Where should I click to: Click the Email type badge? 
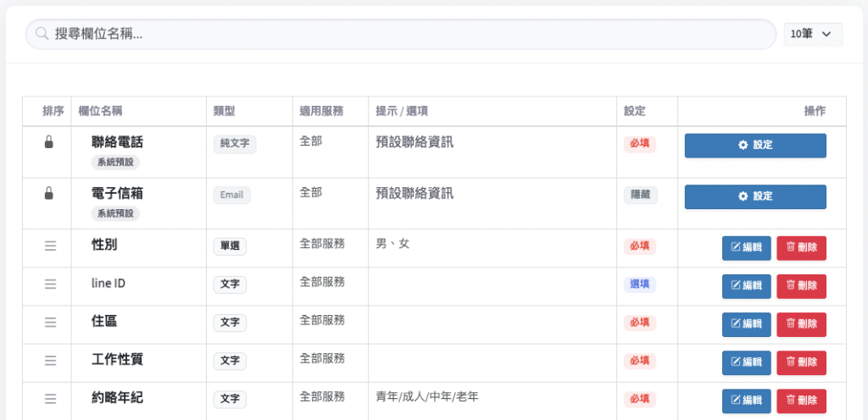coord(232,195)
